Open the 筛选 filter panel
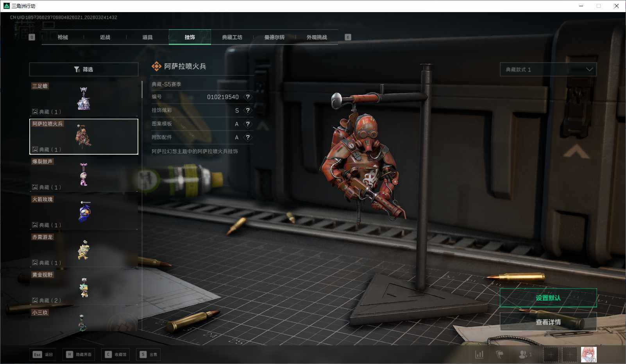Image resolution: width=626 pixels, height=364 pixels. (x=84, y=70)
